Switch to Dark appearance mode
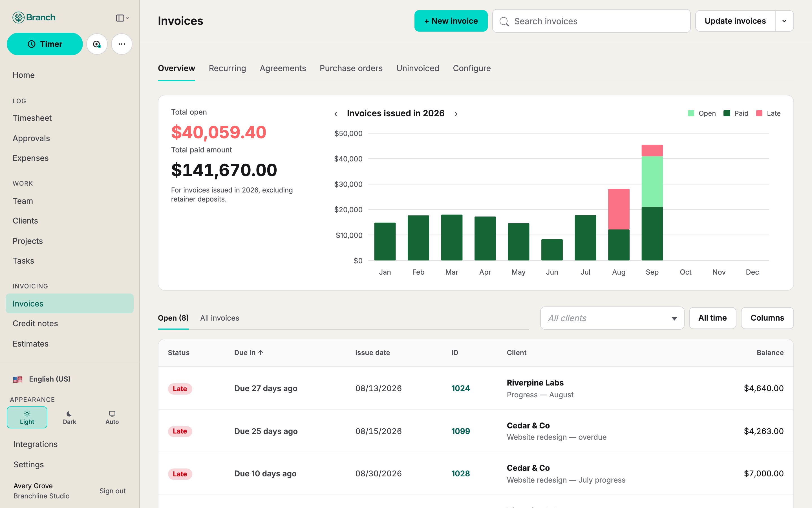Image resolution: width=812 pixels, height=508 pixels. (69, 417)
